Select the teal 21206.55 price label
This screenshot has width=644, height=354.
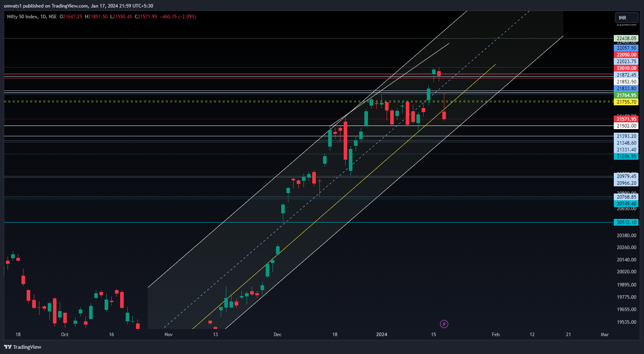coord(626,157)
